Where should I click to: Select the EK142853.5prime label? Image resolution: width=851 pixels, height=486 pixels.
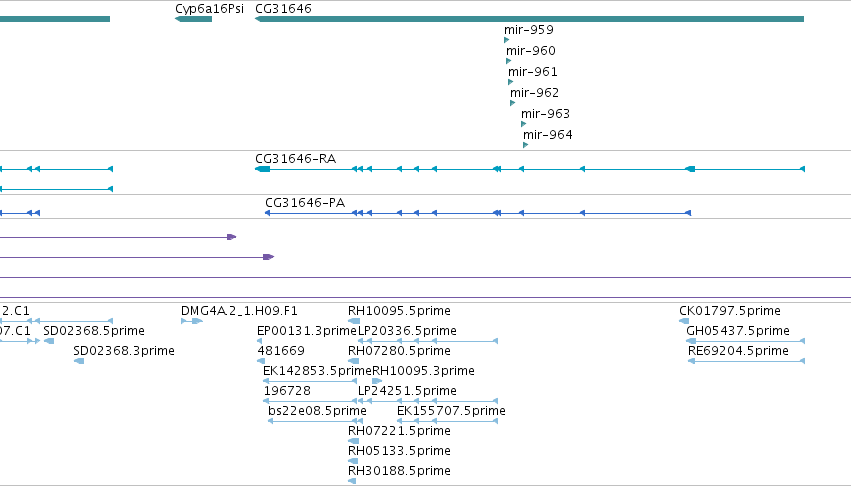(317, 371)
